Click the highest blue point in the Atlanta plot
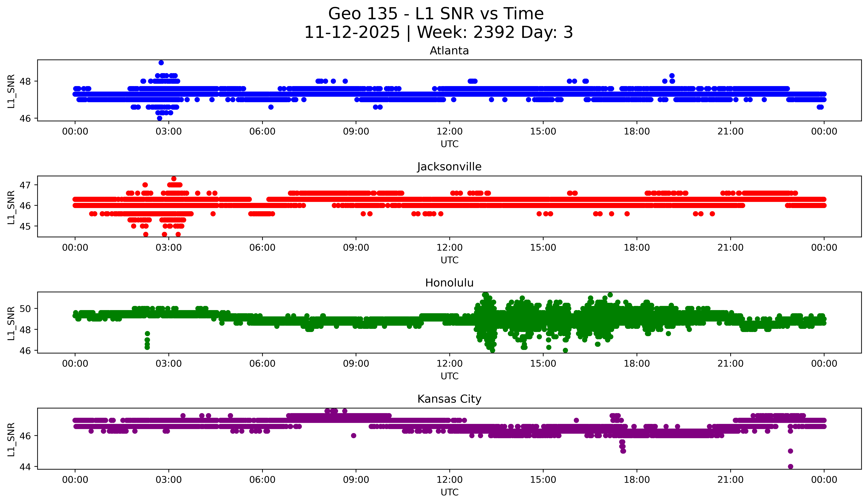Image resolution: width=868 pixels, height=504 pixels. tap(161, 63)
